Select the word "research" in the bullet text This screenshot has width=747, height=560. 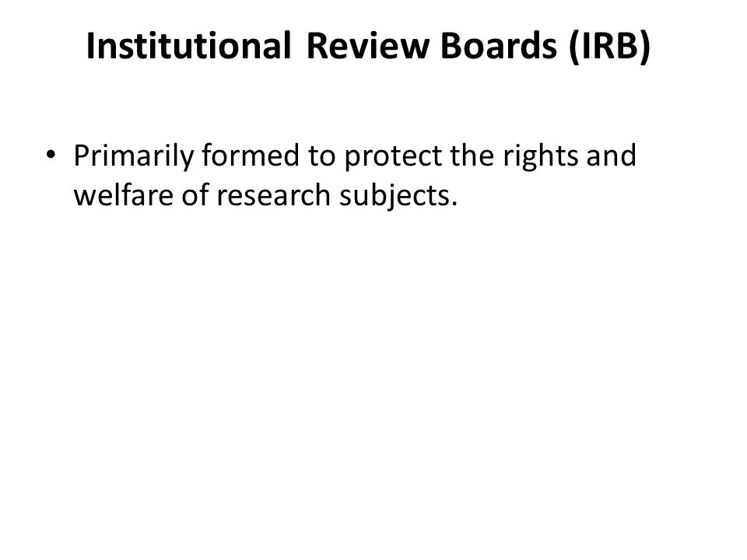273,196
